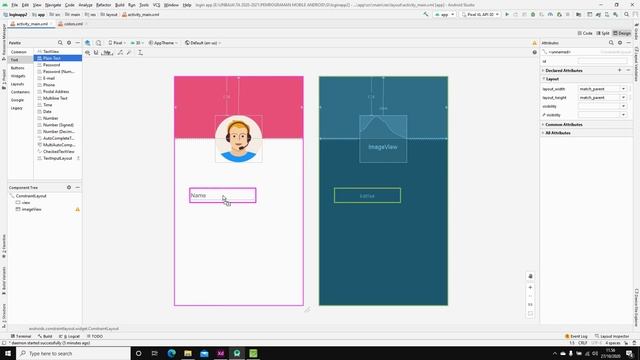Click the help question mark icon
The width and height of the screenshot is (640, 360).
pyautogui.click(x=534, y=52)
